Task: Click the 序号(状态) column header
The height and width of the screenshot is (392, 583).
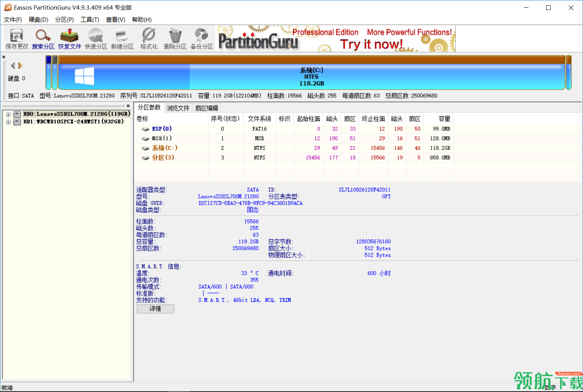Action: click(226, 119)
